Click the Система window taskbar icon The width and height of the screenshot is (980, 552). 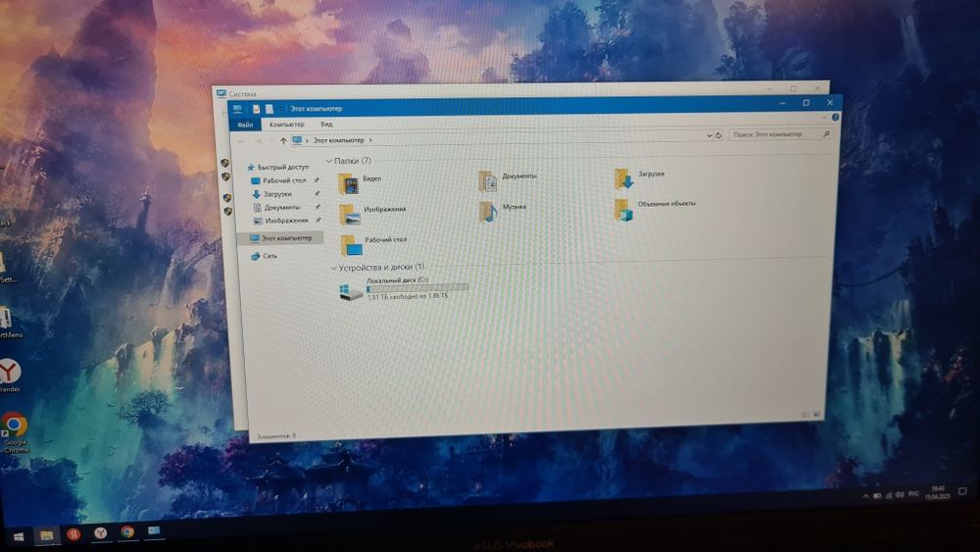154,530
